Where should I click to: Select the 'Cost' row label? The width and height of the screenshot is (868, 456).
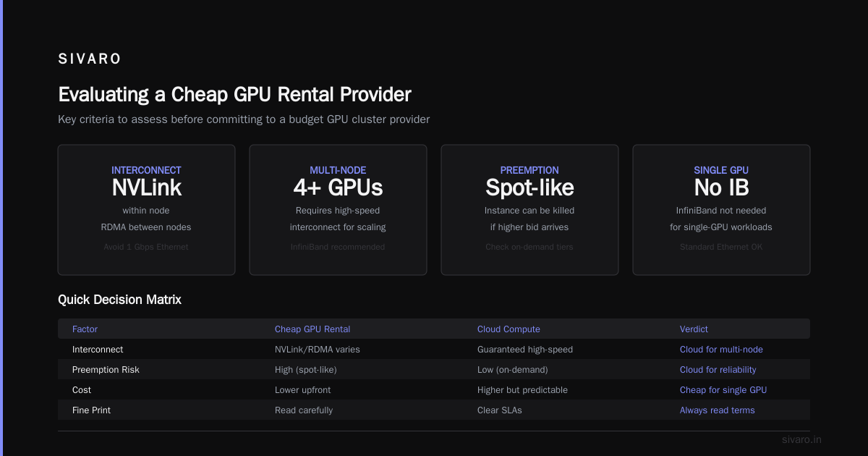pos(82,390)
